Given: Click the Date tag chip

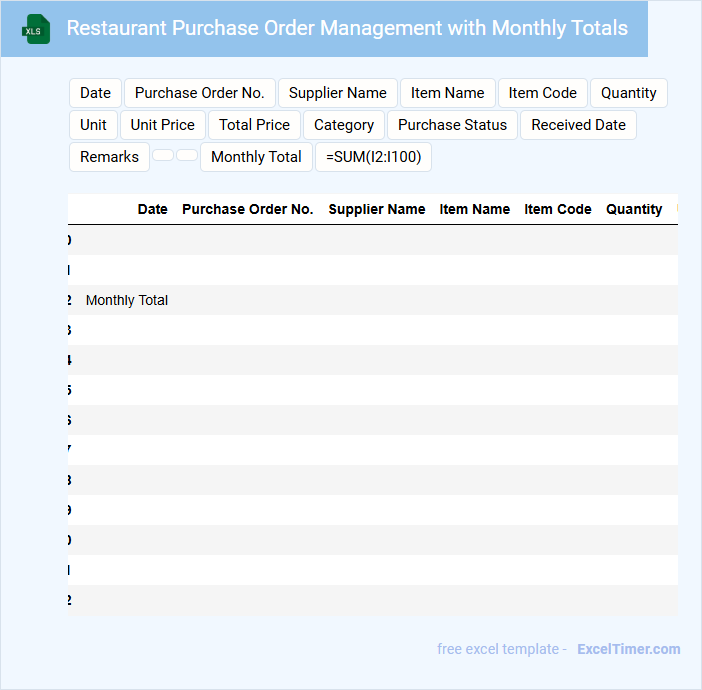Looking at the screenshot, I should (x=95, y=93).
